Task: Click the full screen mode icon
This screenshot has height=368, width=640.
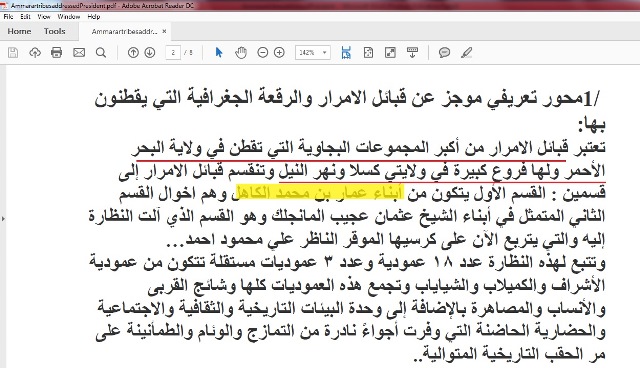Action: point(390,53)
